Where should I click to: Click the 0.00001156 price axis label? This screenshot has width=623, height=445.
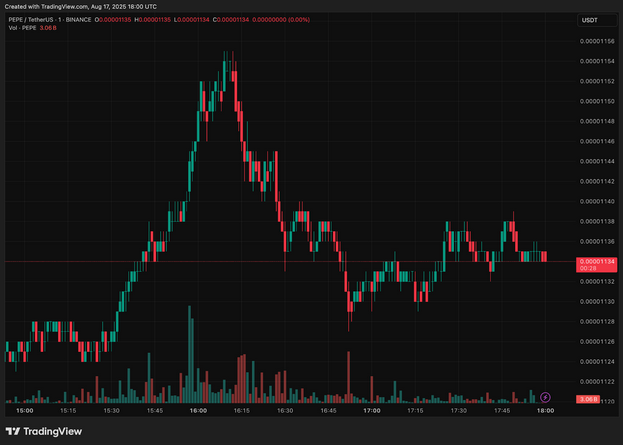(597, 41)
